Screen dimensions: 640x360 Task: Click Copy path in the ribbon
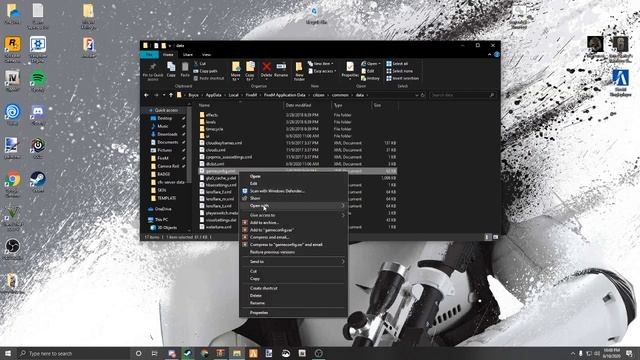pos(206,71)
